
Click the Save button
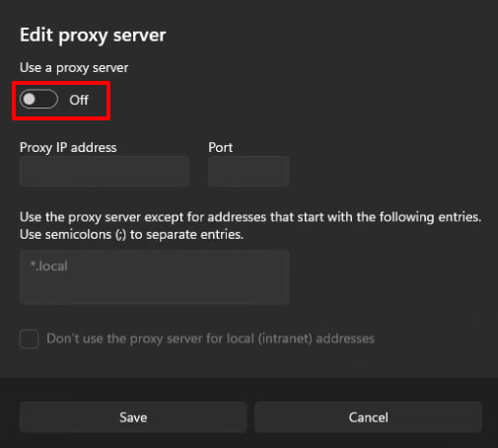coord(133,417)
